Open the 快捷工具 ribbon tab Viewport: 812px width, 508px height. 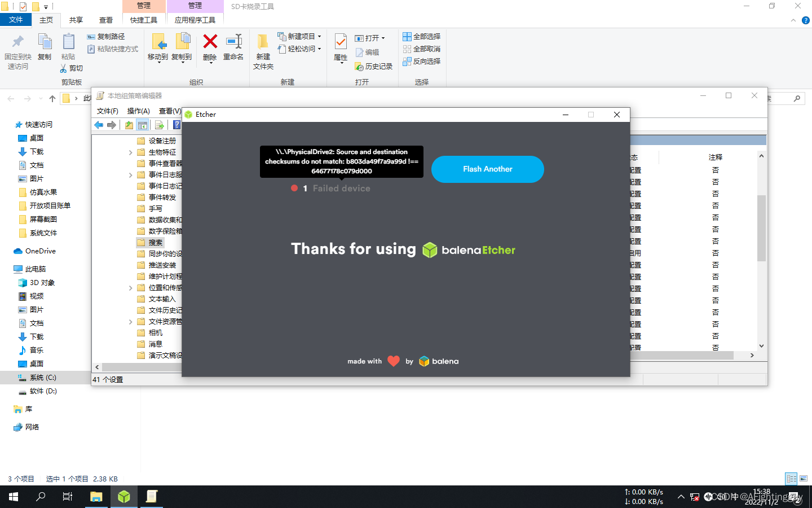144,20
